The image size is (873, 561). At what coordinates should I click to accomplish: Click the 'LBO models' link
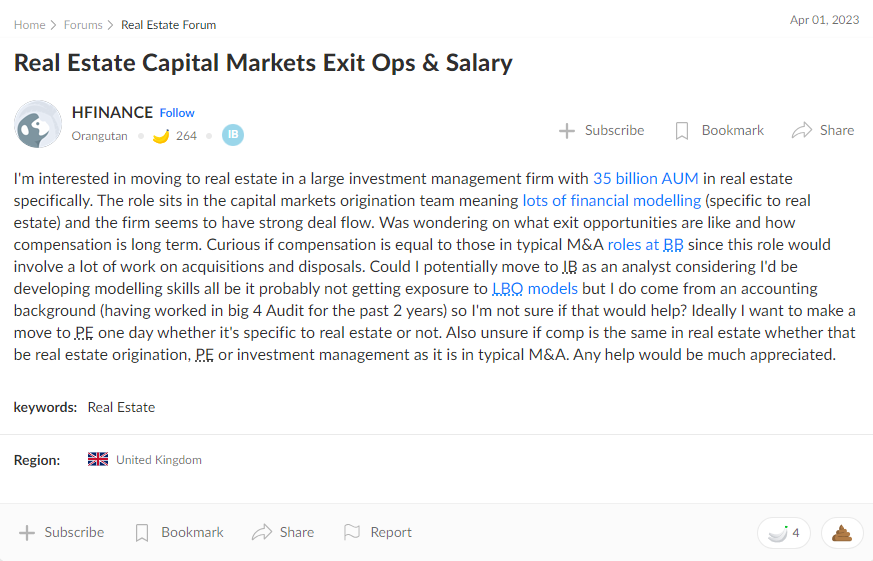click(x=535, y=289)
